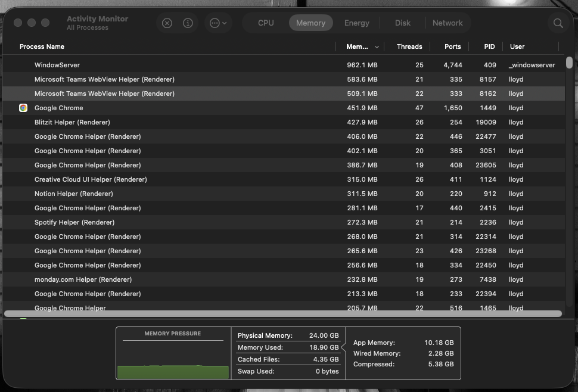Show the Network tab
The image size is (578, 392).
click(447, 23)
